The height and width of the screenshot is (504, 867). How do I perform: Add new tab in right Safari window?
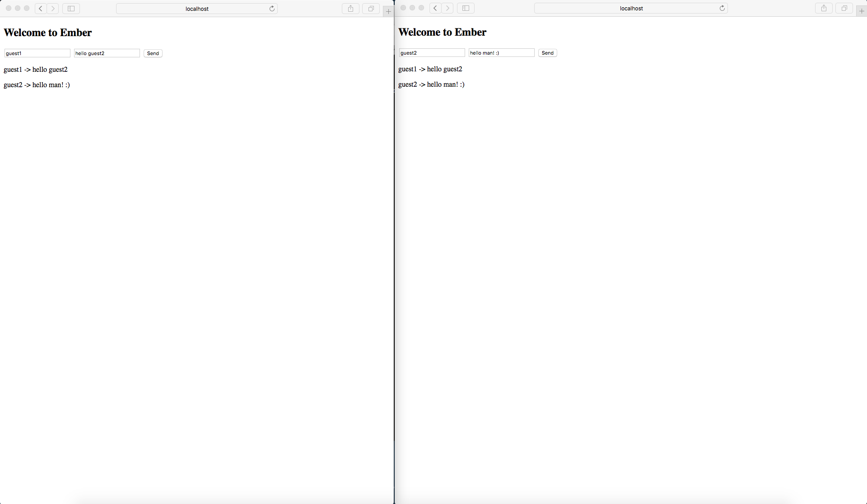click(862, 11)
